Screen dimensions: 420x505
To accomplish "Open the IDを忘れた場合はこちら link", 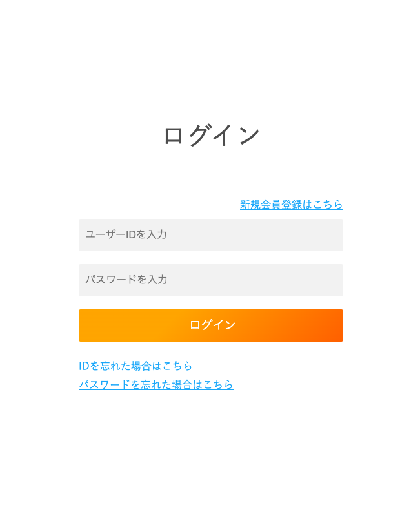I will [x=135, y=366].
